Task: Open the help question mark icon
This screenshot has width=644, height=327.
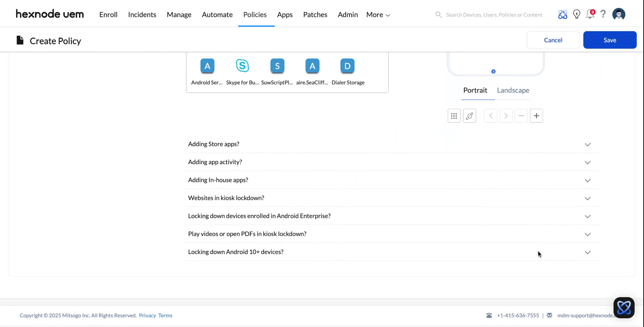Action: 603,14
